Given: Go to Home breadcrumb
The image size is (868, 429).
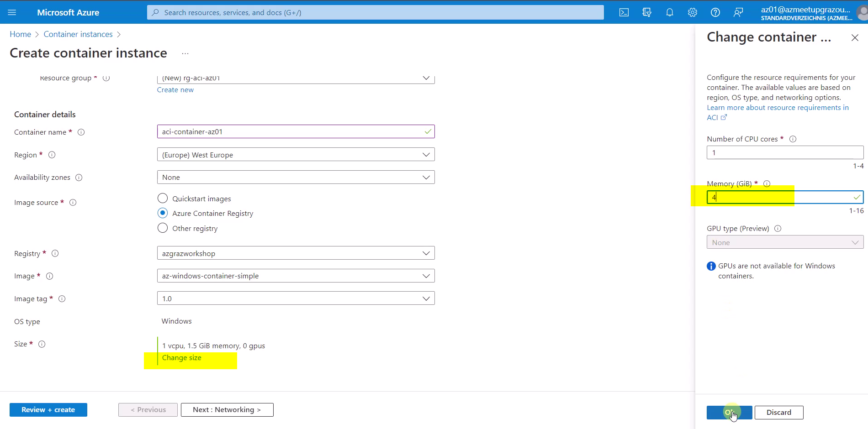Looking at the screenshot, I should [21, 34].
